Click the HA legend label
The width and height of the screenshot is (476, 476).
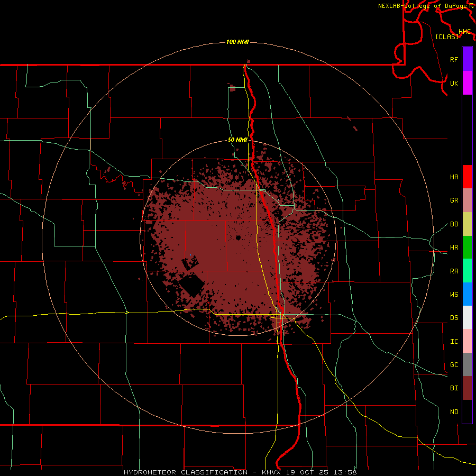(x=454, y=177)
